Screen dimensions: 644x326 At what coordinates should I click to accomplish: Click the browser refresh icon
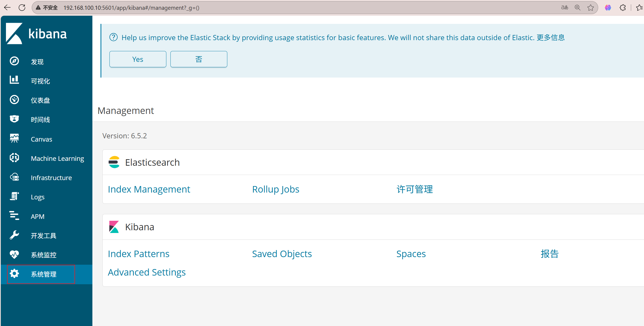(22, 8)
